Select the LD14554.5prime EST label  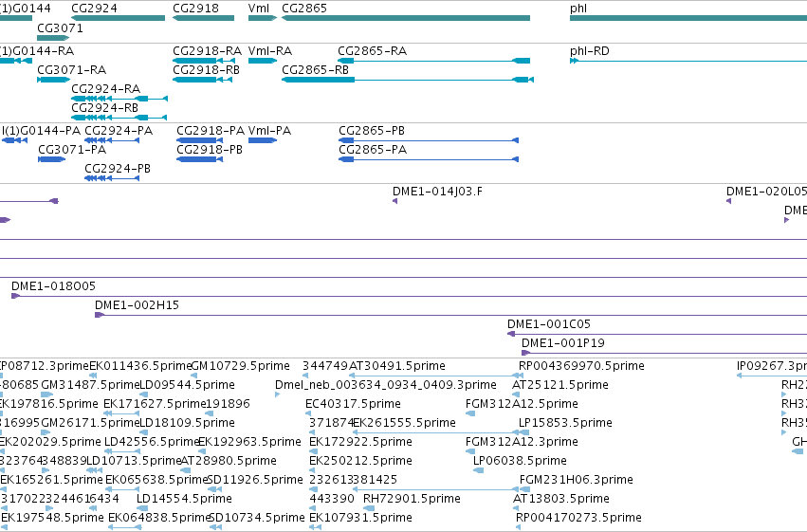pos(184,499)
